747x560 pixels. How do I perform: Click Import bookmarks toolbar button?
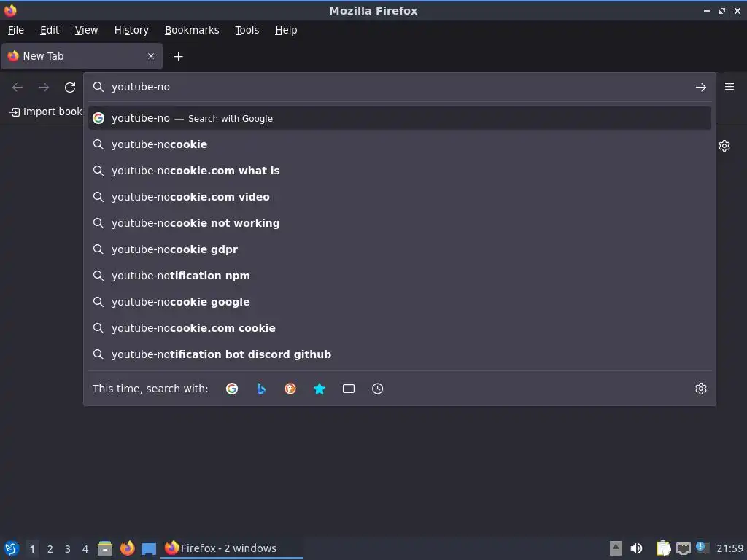[46, 112]
